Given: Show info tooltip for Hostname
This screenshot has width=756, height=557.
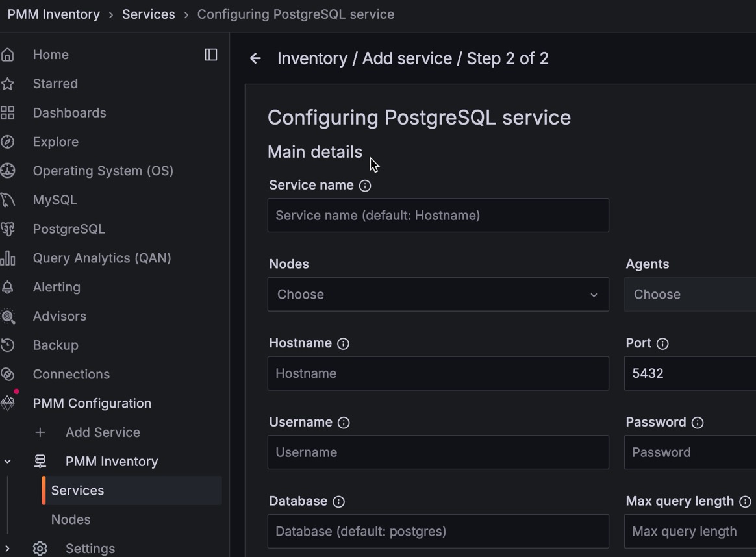Looking at the screenshot, I should [343, 343].
